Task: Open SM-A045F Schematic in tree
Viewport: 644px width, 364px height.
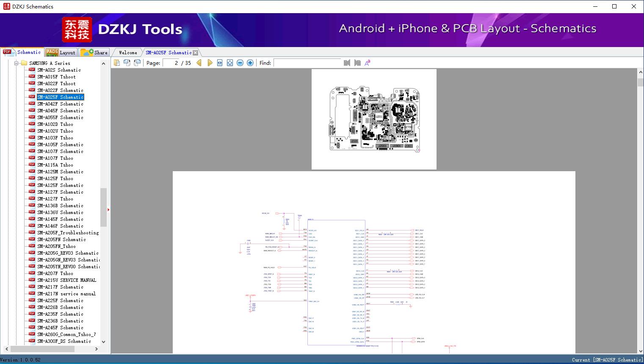Action: [x=60, y=111]
